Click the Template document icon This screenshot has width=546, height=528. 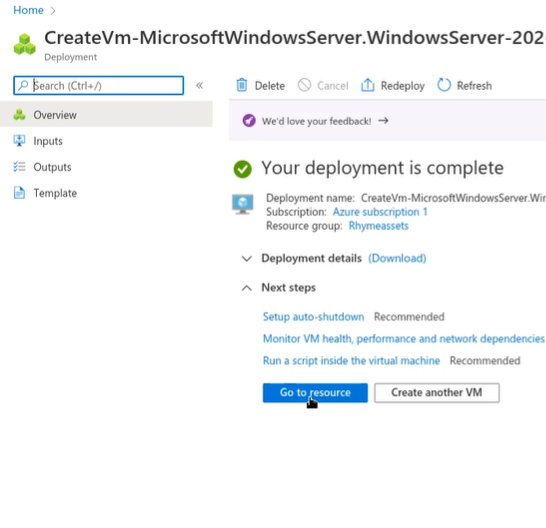[x=19, y=193]
